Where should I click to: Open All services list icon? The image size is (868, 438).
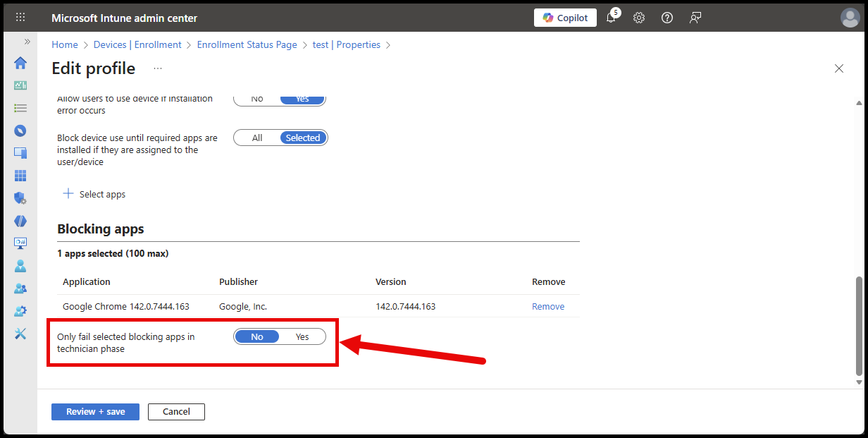point(20,108)
